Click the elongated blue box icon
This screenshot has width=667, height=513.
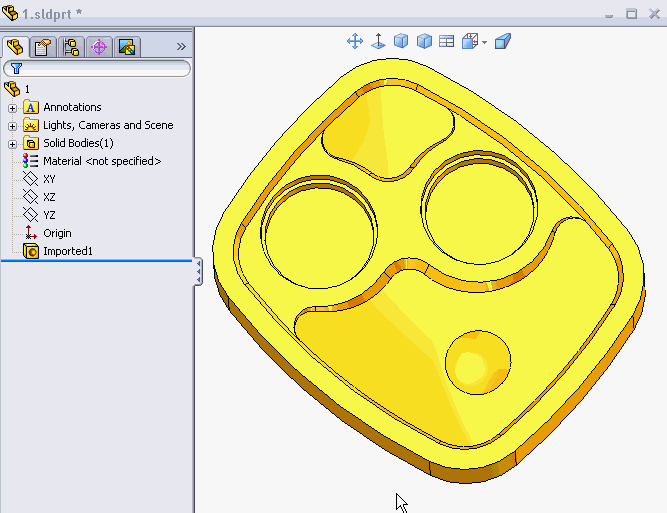point(503,41)
